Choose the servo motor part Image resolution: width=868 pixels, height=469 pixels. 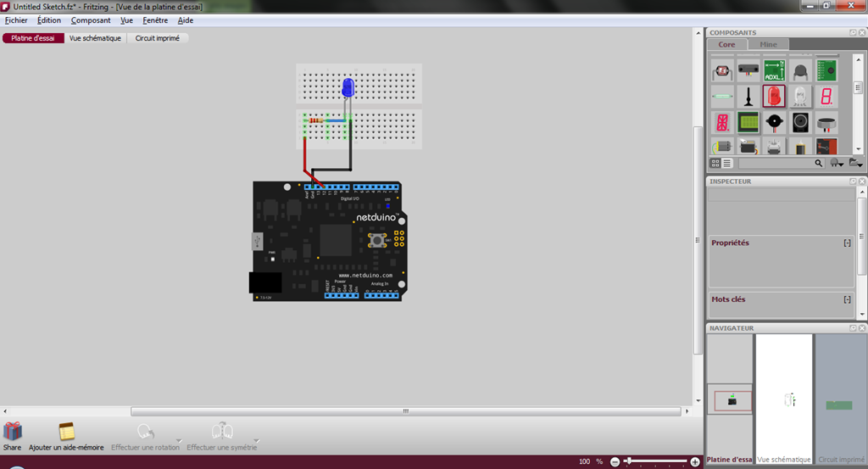tap(748, 146)
